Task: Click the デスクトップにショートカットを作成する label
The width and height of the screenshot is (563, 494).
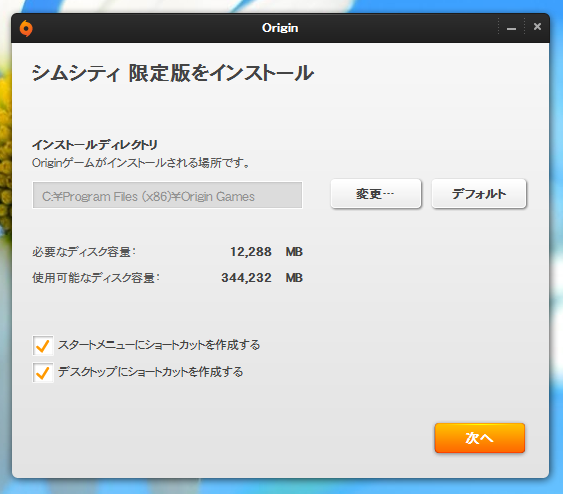Action: 150,372
